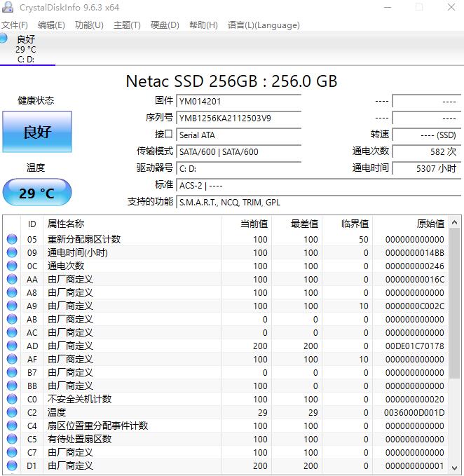This screenshot has height=476, width=464.
Task: Click the status orb for attribute C5
Action: tap(12, 440)
